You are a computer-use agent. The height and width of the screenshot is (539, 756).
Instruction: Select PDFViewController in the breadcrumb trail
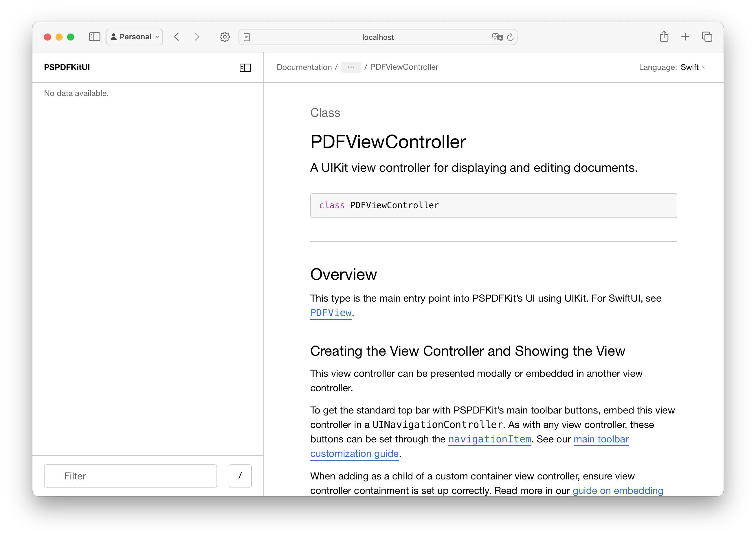point(404,67)
